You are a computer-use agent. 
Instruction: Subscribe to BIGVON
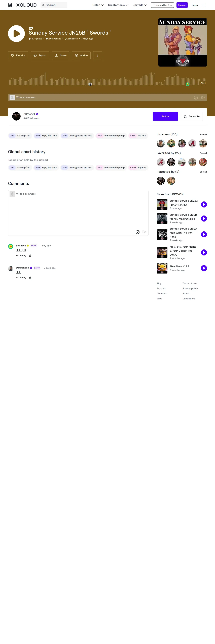coord(192,116)
